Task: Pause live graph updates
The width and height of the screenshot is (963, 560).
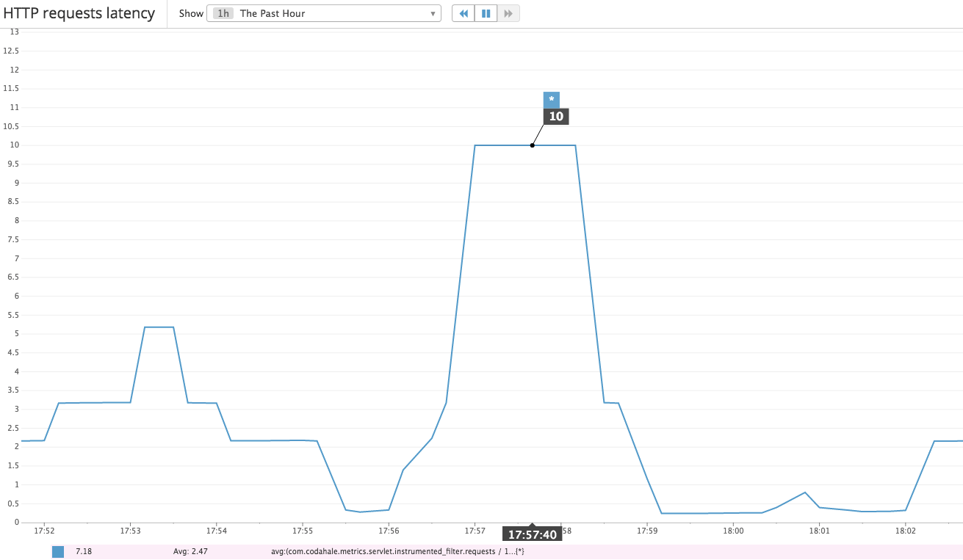Action: click(x=486, y=13)
